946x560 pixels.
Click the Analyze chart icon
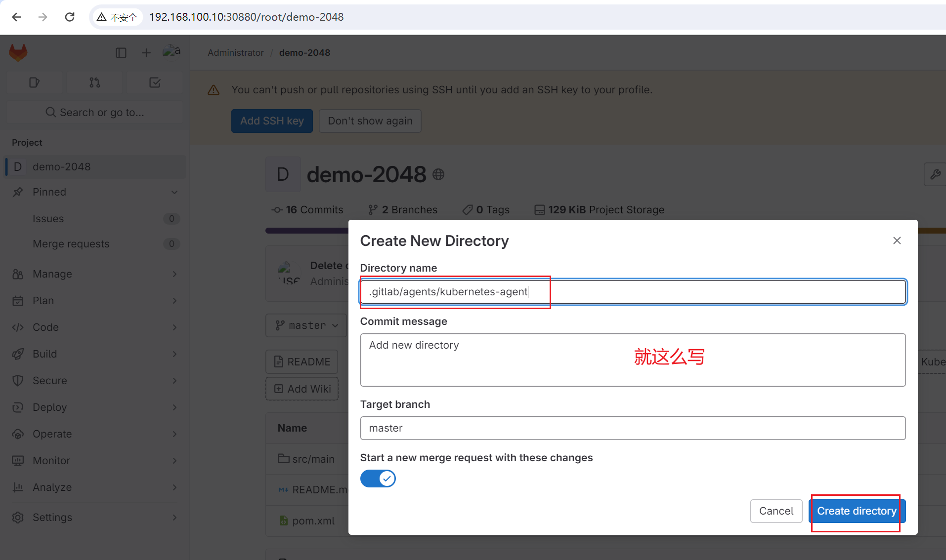(x=18, y=487)
